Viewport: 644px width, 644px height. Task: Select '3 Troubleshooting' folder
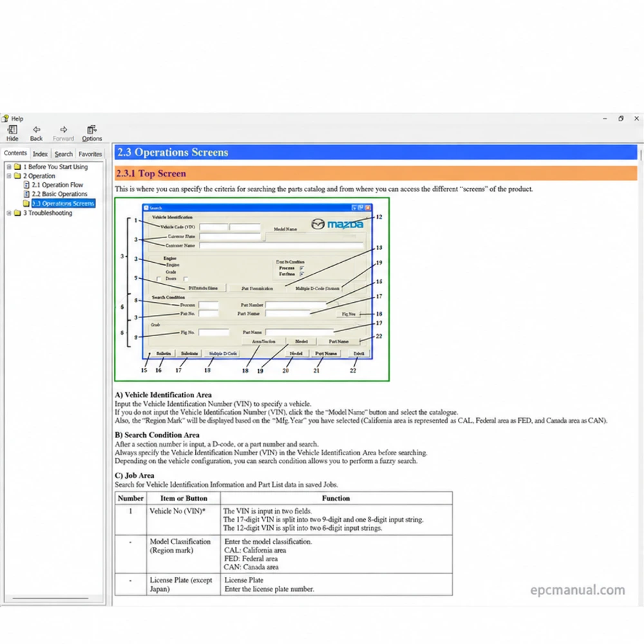pyautogui.click(x=48, y=213)
